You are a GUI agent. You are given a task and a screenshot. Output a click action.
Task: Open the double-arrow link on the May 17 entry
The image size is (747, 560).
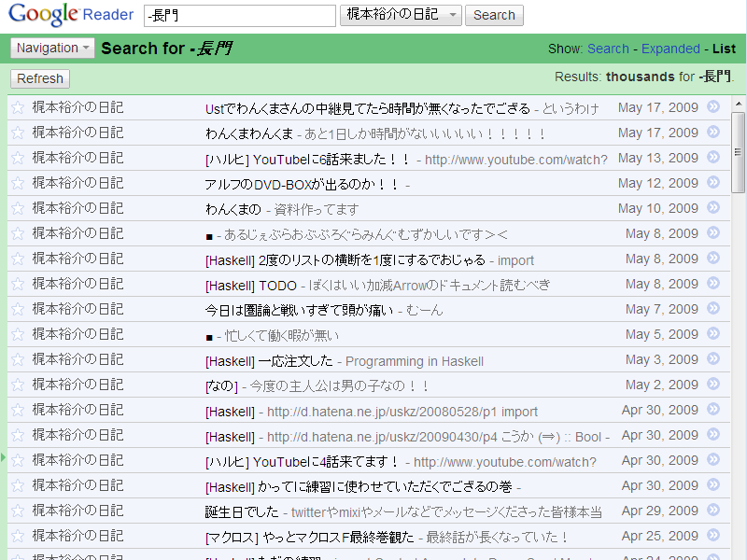(x=712, y=107)
